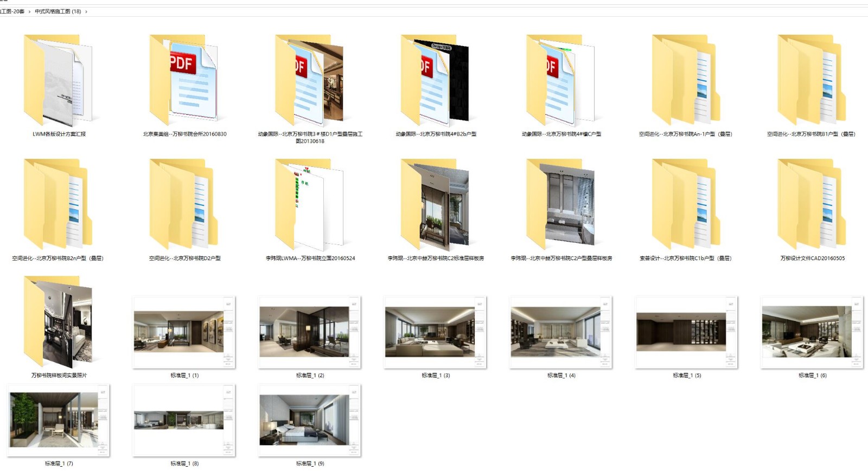Open folder 万柳设计文件CAD20160505
Image resolution: width=868 pixels, height=471 pixels.
coord(812,204)
